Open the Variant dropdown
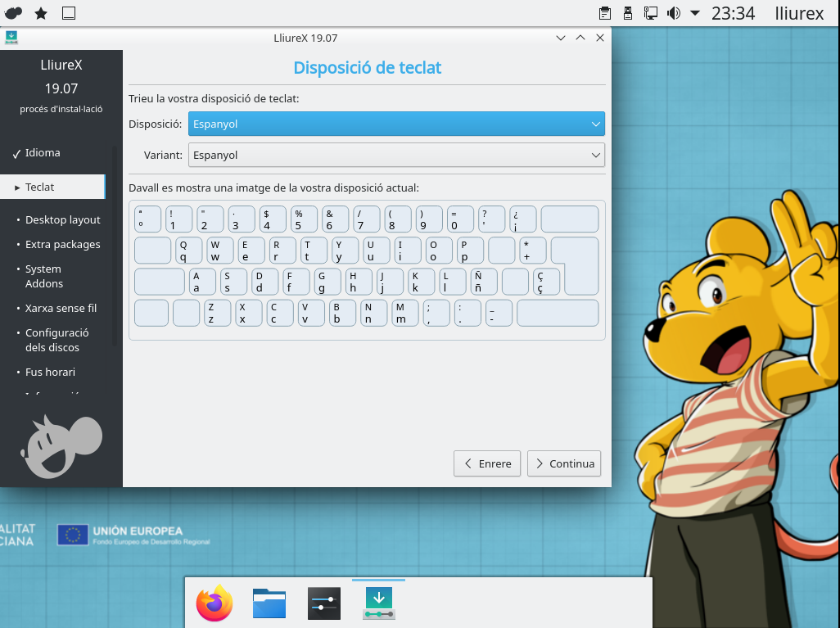Viewport: 840px width, 628px height. click(x=396, y=155)
